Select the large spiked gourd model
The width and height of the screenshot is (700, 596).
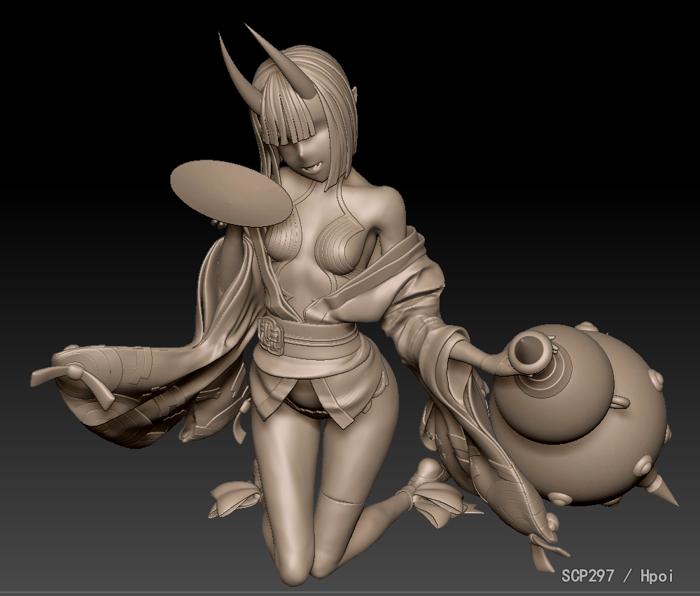(582, 415)
